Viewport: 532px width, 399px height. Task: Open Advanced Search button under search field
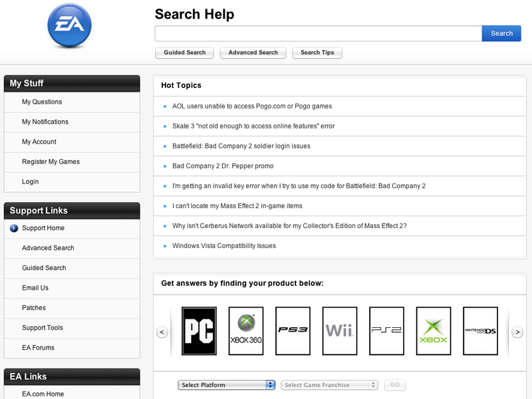[x=253, y=53]
